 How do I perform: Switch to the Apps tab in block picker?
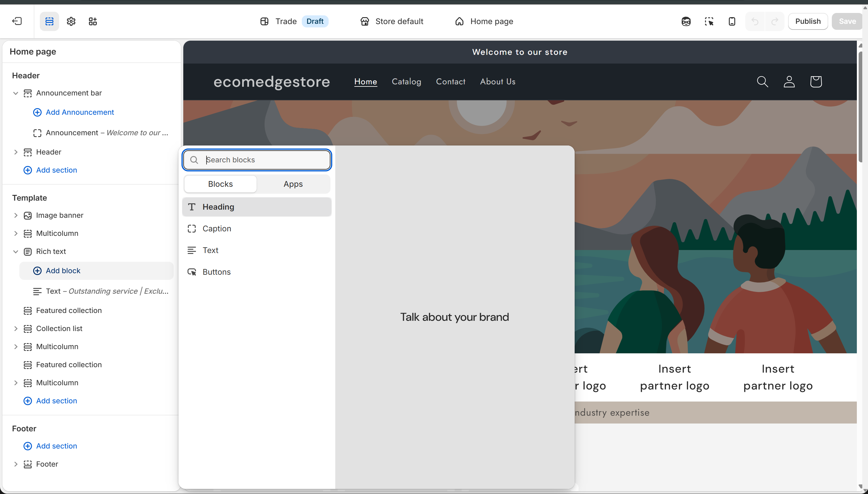coord(293,184)
